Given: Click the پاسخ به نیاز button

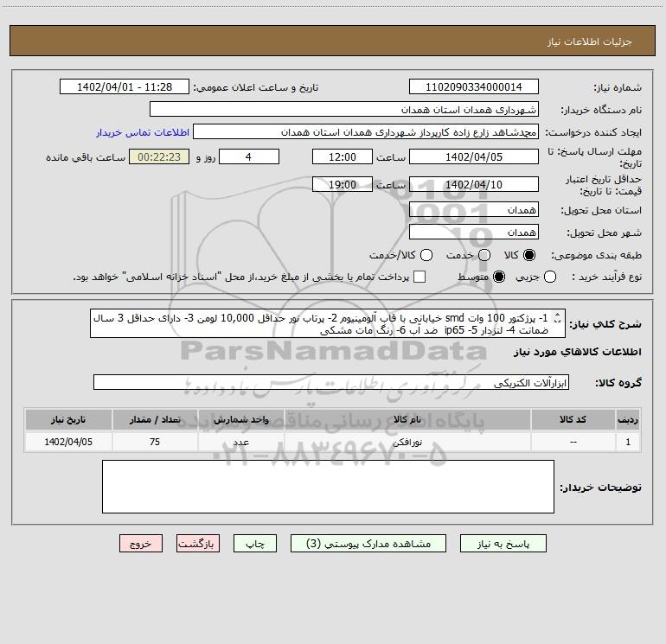Looking at the screenshot, I should [x=503, y=544].
